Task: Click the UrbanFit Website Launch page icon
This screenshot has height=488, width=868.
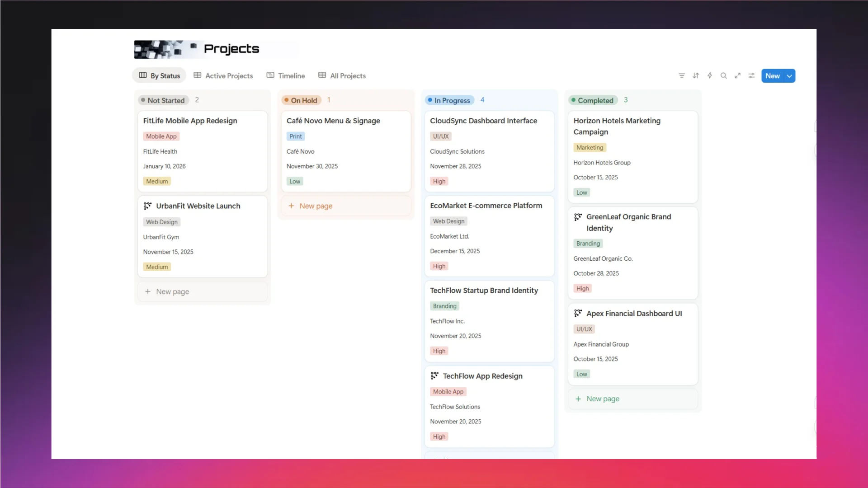Action: coord(147,206)
